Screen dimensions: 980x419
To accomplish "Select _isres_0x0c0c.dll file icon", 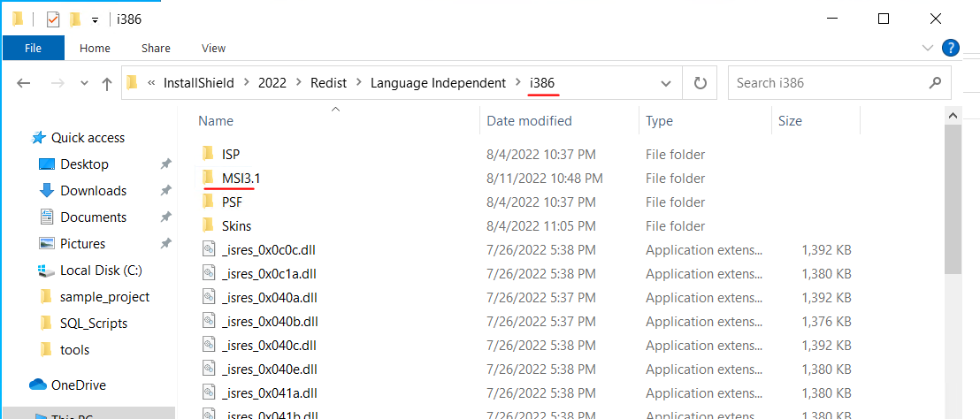I will [209, 250].
